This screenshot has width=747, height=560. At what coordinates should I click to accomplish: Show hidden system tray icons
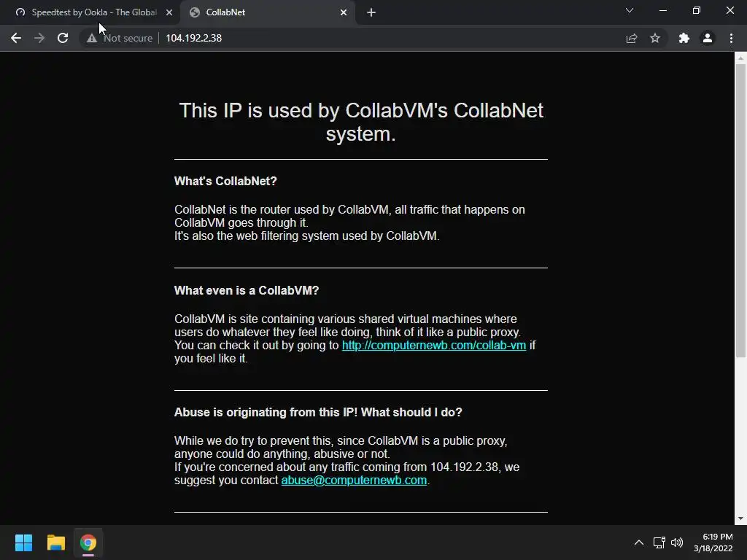tap(639, 542)
